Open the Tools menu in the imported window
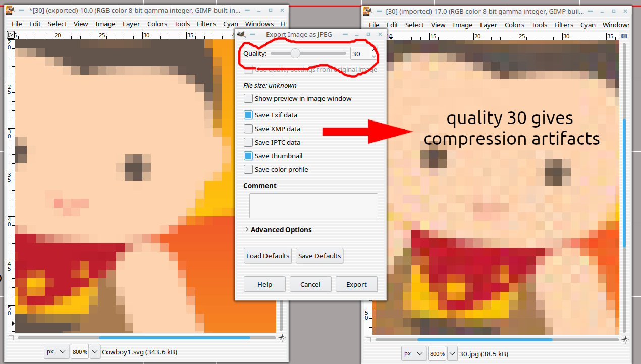The image size is (641, 364). coord(540,25)
